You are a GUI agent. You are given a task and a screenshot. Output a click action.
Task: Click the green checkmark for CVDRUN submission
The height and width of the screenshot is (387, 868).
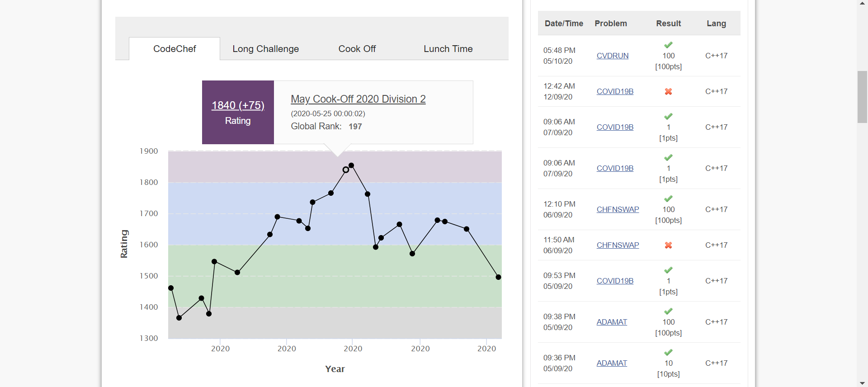click(668, 45)
